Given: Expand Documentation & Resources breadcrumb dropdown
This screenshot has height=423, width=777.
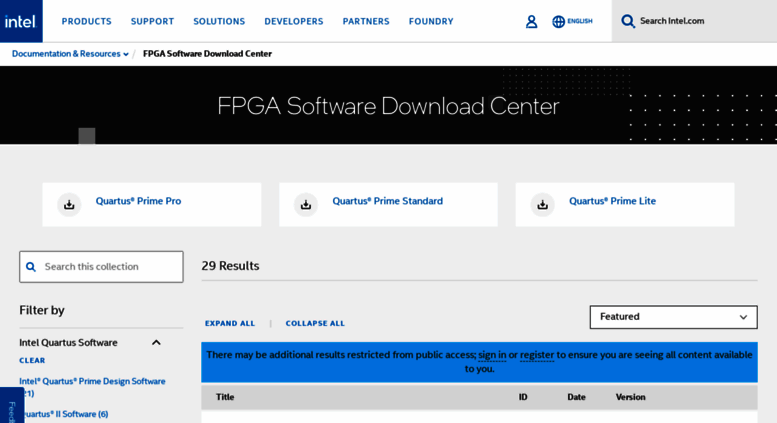Looking at the screenshot, I should coord(70,53).
